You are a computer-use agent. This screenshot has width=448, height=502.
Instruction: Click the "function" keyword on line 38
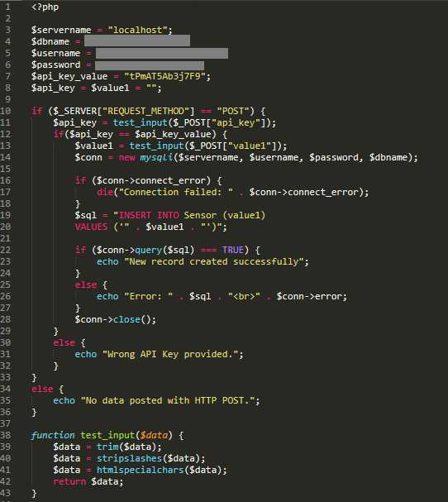pos(53,435)
